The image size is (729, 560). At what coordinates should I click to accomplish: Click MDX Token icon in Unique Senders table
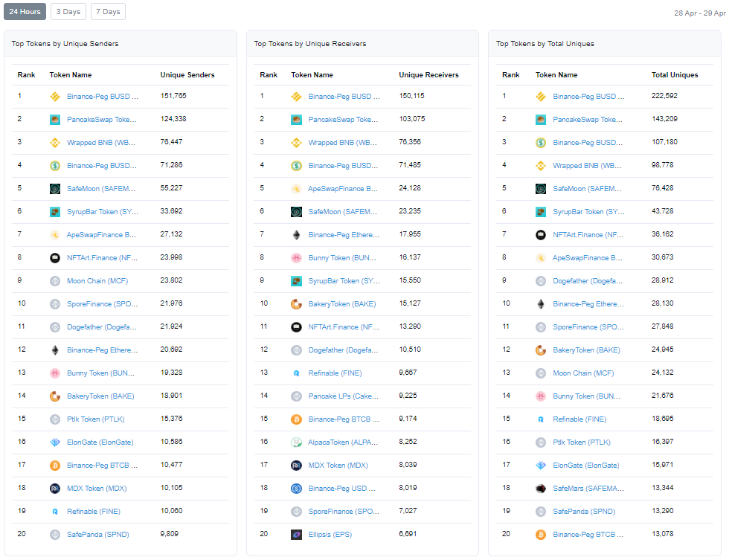point(55,489)
